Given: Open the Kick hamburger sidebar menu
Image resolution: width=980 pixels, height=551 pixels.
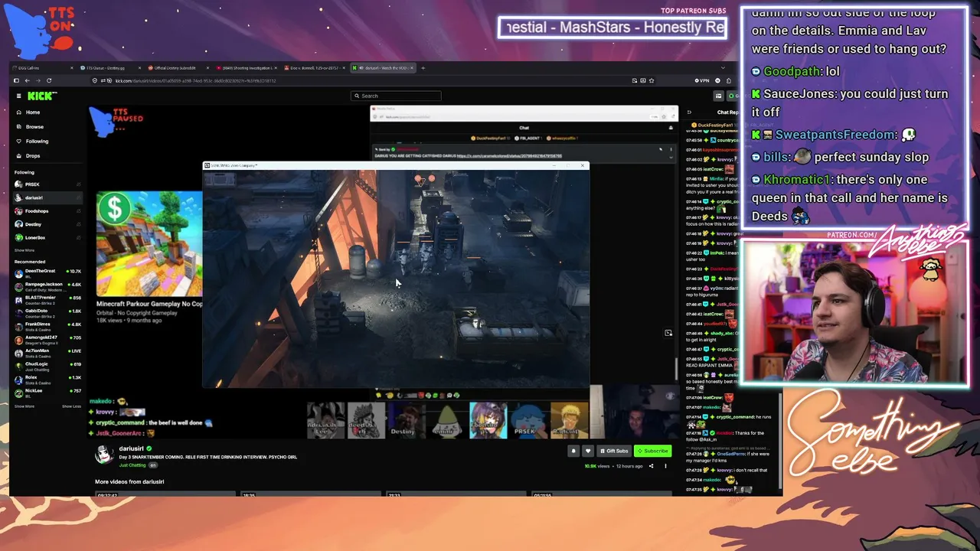Looking at the screenshot, I should point(18,96).
